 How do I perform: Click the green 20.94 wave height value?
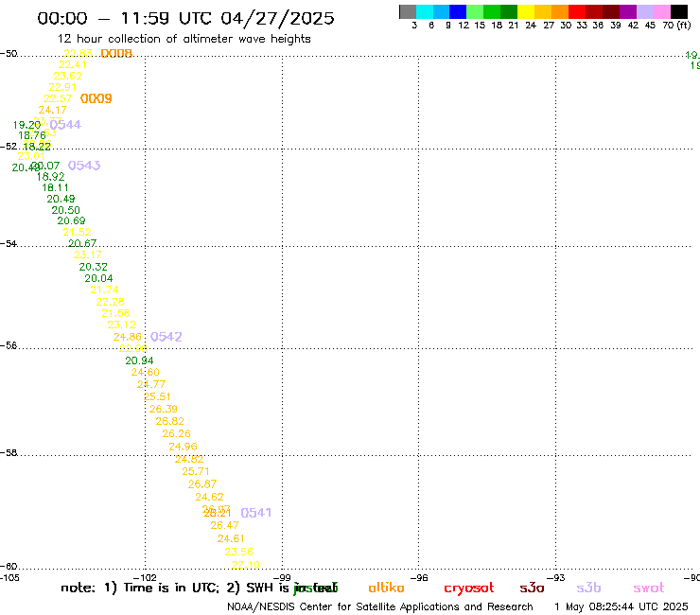139,360
